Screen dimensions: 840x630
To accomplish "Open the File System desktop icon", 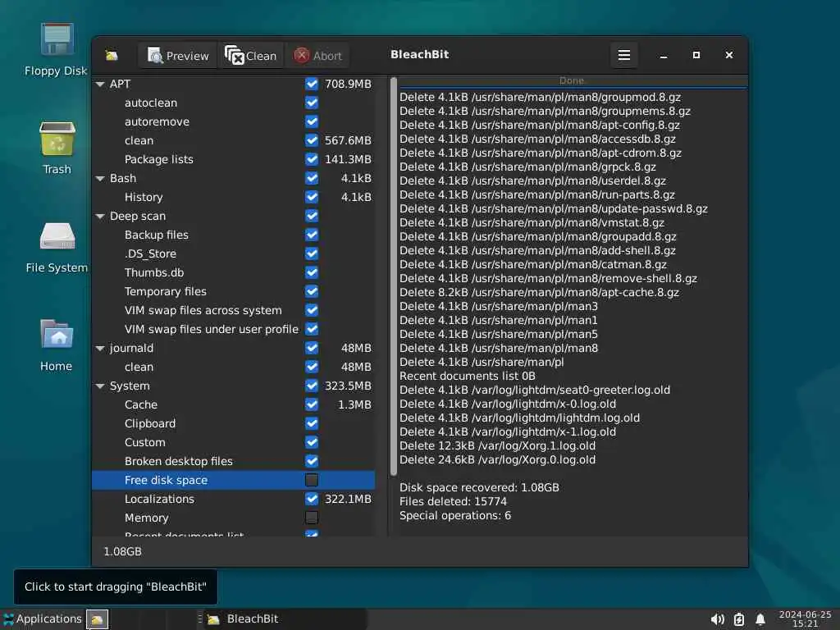I will [x=57, y=247].
